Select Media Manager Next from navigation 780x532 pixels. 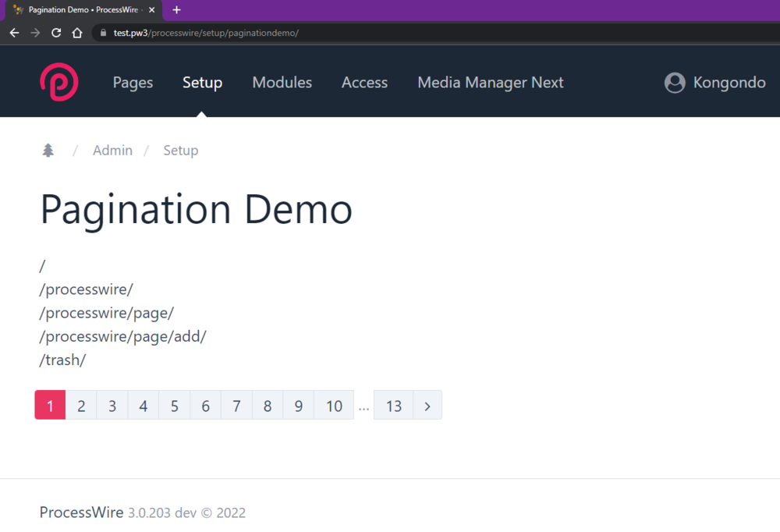tap(490, 82)
